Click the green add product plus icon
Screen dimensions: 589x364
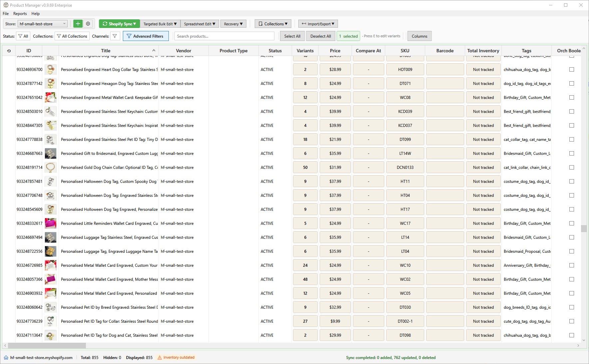[78, 24]
